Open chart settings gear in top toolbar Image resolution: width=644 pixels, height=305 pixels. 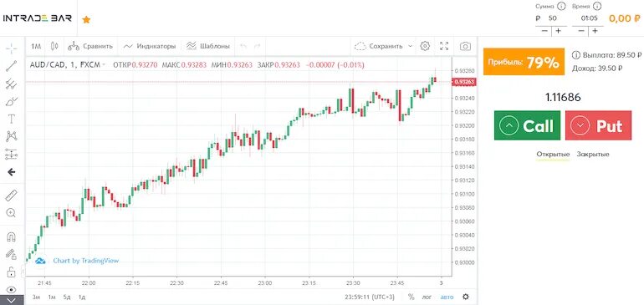click(x=425, y=46)
